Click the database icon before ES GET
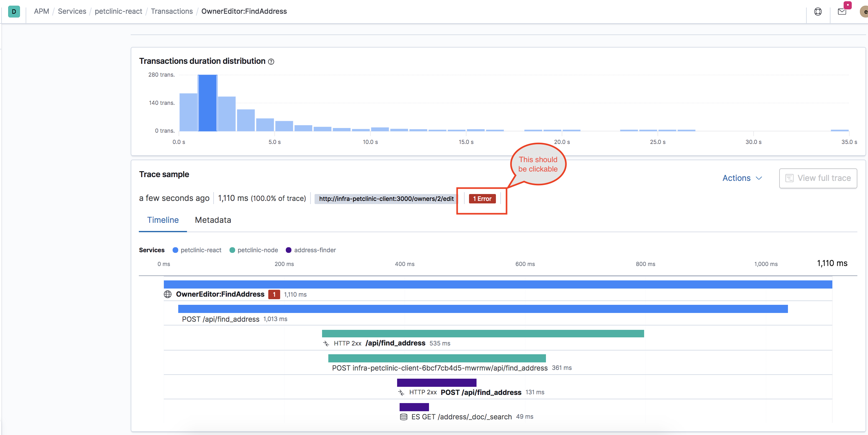 [403, 417]
